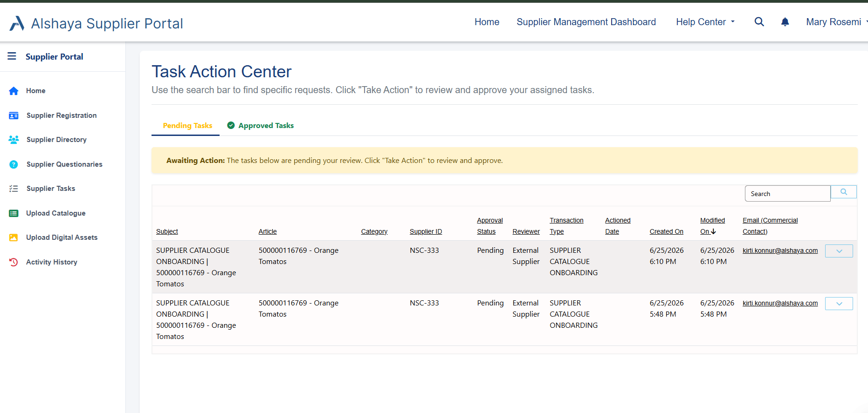Click email link in the 6:10 PM row
The image size is (868, 413).
[x=780, y=251]
